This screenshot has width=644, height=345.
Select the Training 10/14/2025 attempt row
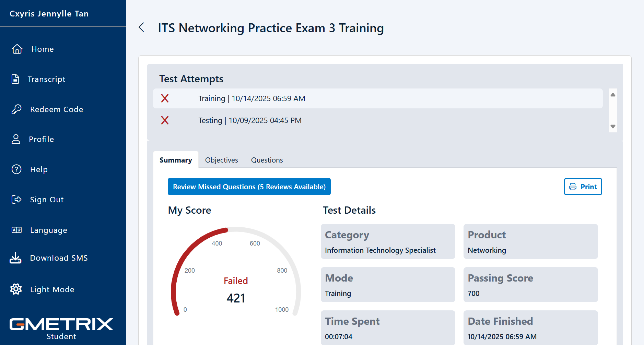pyautogui.click(x=377, y=98)
